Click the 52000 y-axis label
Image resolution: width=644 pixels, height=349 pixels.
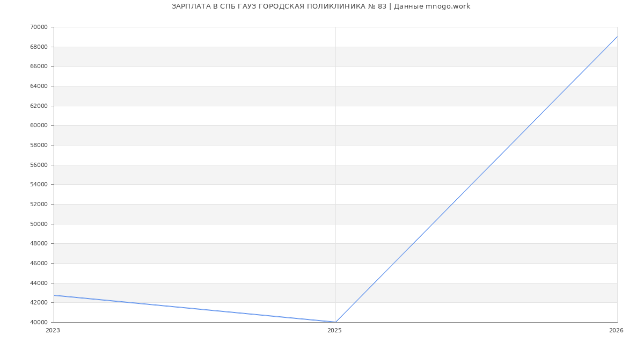39,204
